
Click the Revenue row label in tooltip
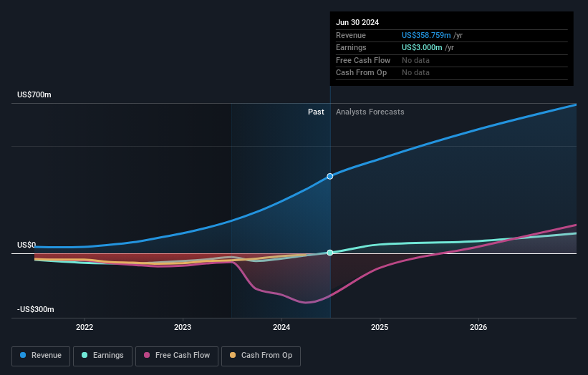pyautogui.click(x=351, y=35)
